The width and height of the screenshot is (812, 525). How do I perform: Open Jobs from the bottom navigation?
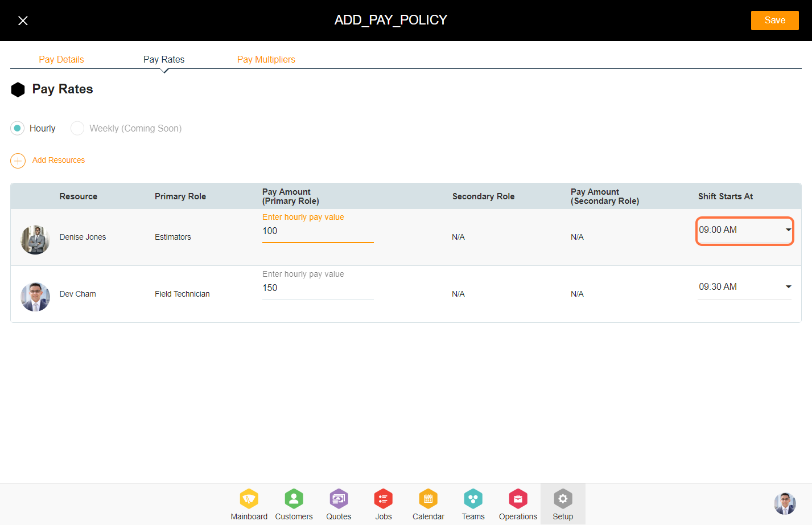click(384, 504)
